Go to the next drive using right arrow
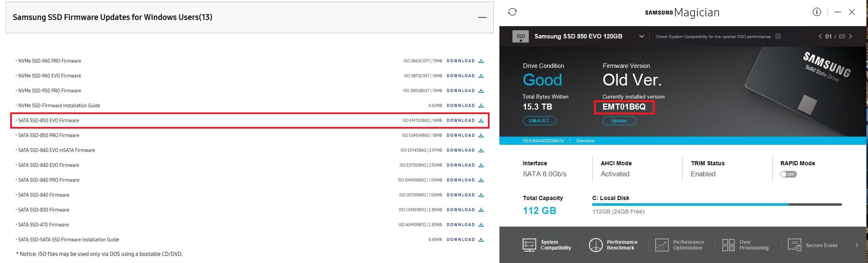Screen dimensions: 868x263 point(850,37)
